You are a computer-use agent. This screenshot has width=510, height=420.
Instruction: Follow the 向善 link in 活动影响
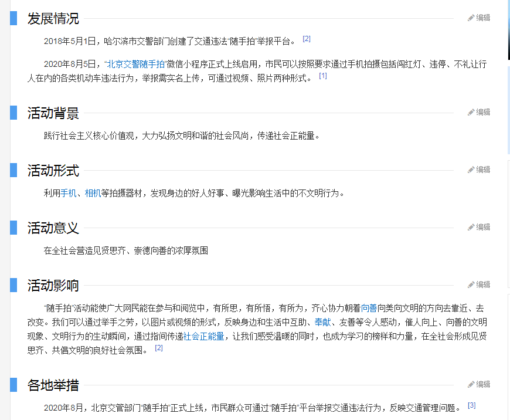coord(369,308)
